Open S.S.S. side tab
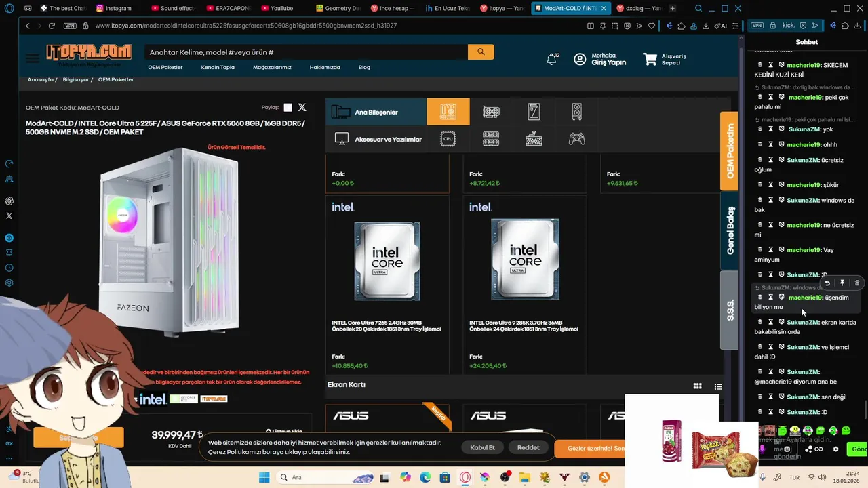This screenshot has width=868, height=488. pyautogui.click(x=729, y=310)
